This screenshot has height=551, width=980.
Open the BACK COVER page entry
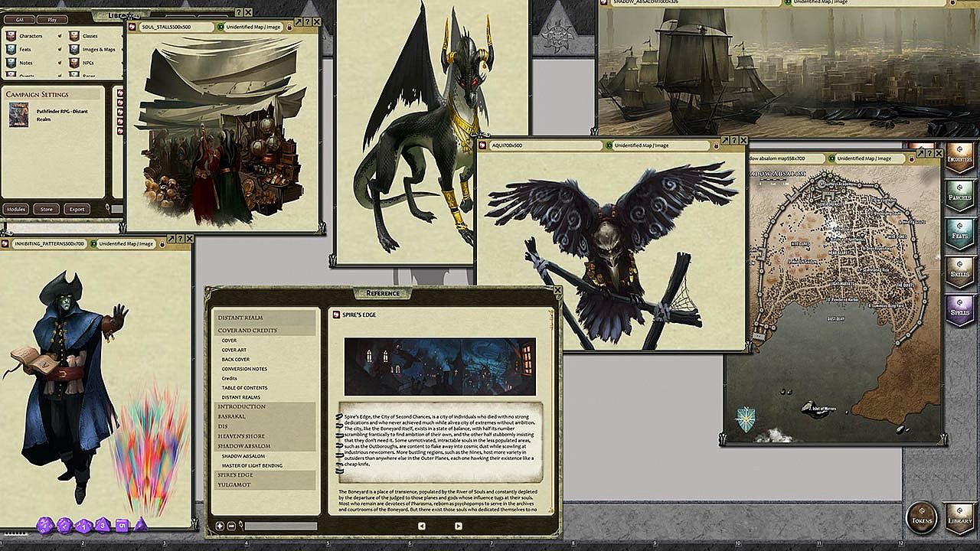click(x=236, y=360)
